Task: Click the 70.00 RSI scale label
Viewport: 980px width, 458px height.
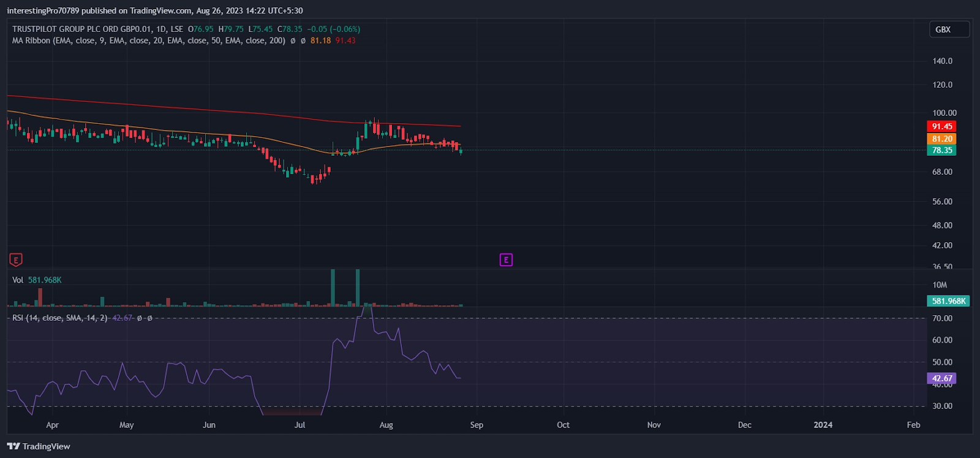Action: [x=942, y=318]
